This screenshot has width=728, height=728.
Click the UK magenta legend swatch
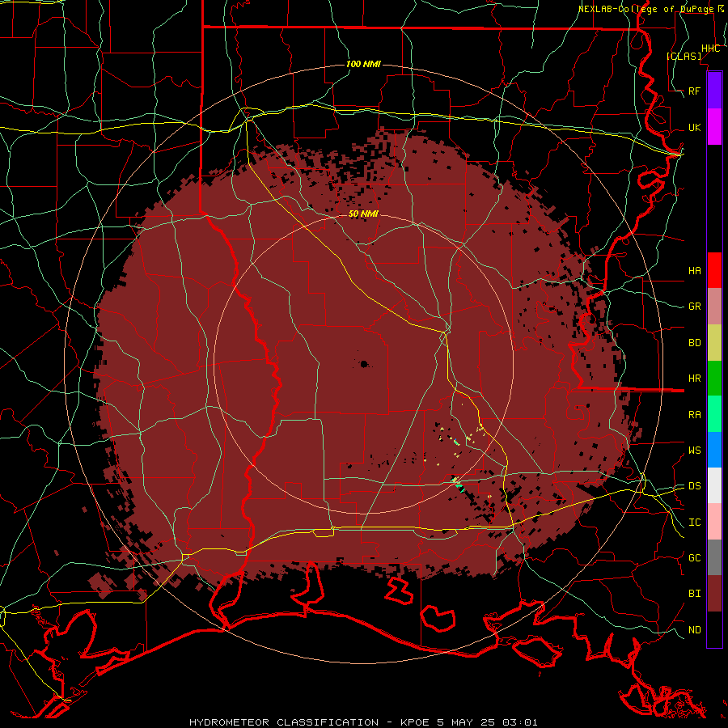714,127
